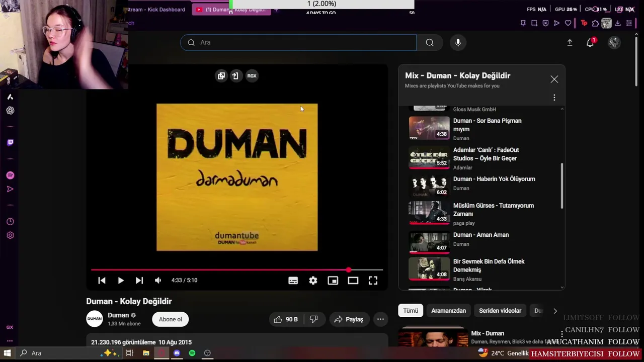This screenshot has height=362, width=644.
Task: Seek on the red video progress bar
Action: [x=237, y=270]
